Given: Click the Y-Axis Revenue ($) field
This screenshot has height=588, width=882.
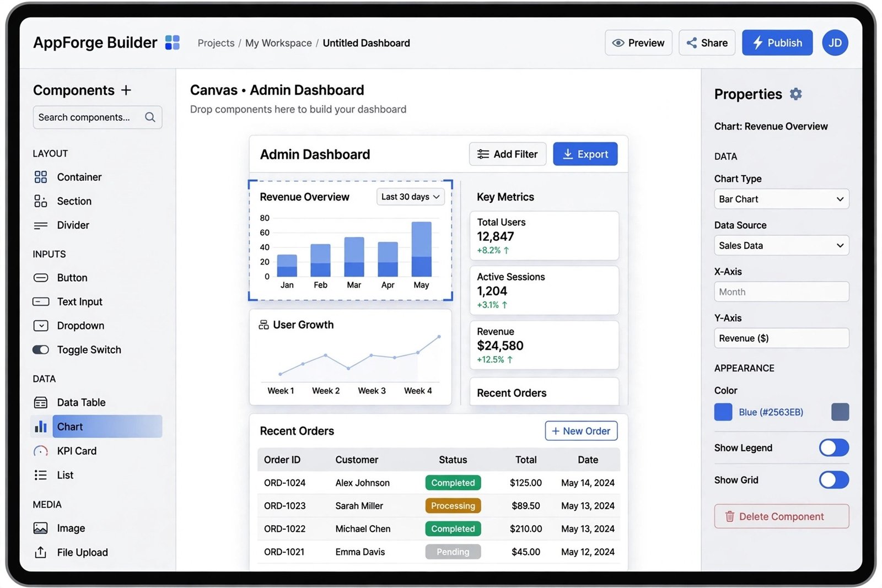Looking at the screenshot, I should point(781,338).
